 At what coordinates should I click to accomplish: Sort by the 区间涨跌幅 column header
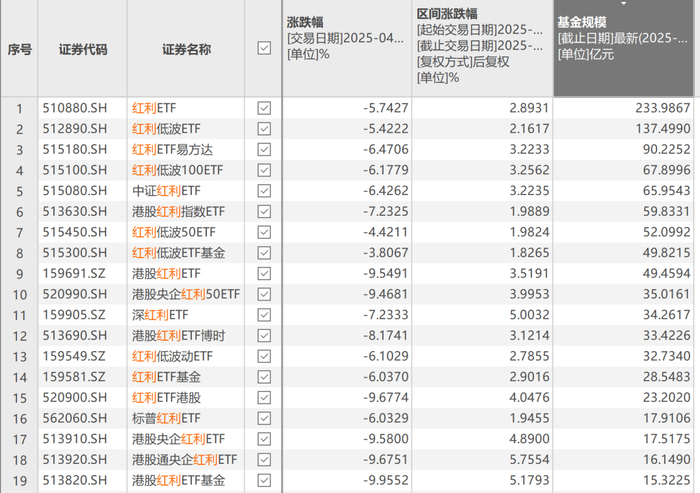482,48
